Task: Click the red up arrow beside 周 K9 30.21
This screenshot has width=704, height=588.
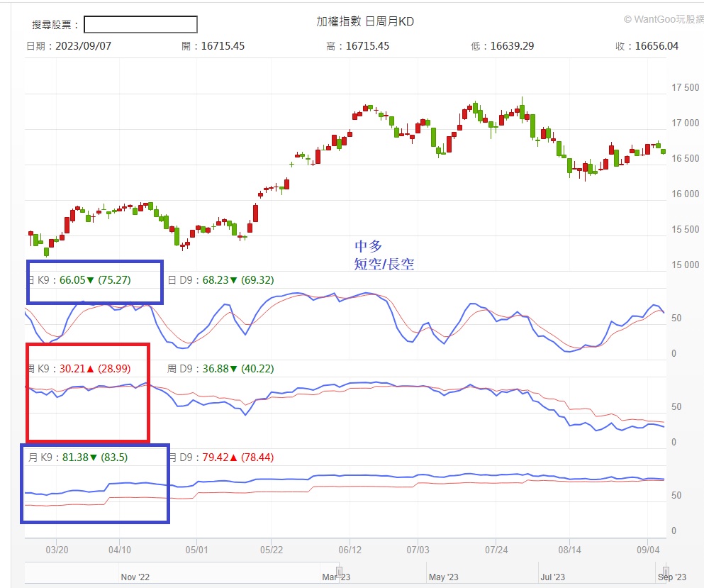Action: click(x=90, y=369)
